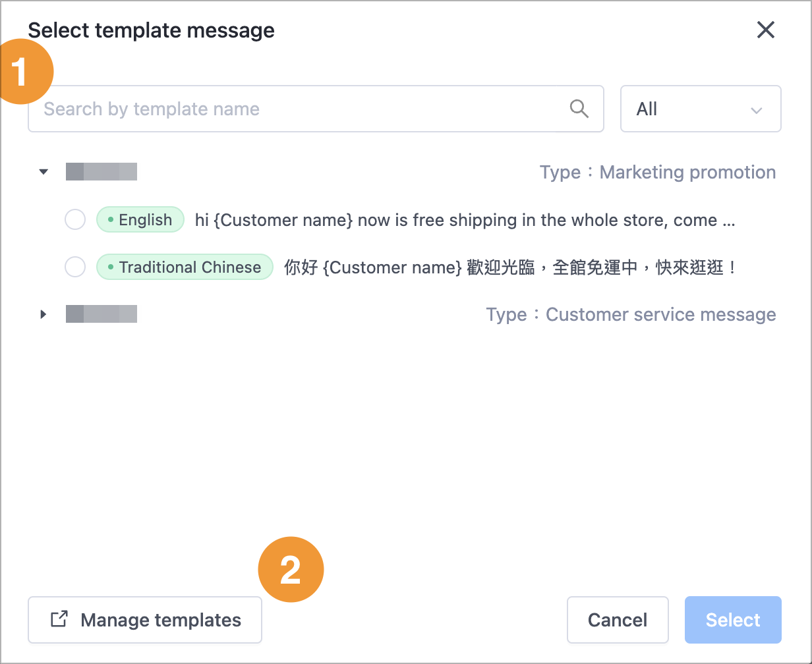Click the orange number 1 badge
812x664 pixels.
click(x=21, y=71)
